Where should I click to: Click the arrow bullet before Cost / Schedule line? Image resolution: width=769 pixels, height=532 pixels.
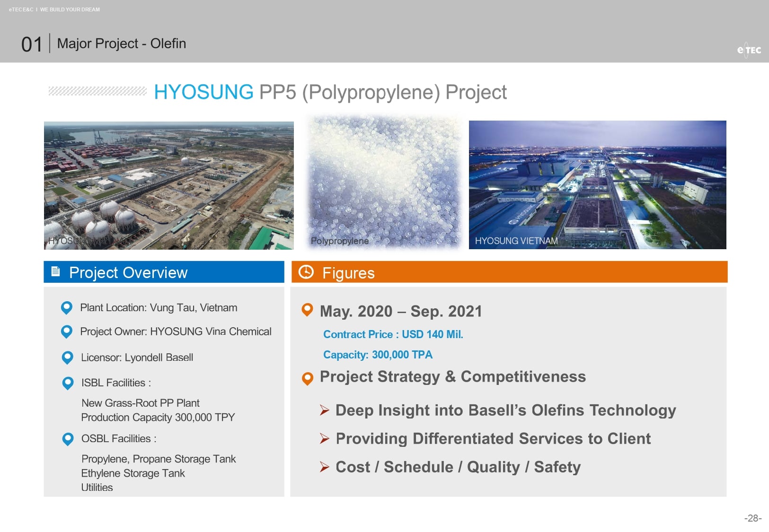tap(324, 467)
